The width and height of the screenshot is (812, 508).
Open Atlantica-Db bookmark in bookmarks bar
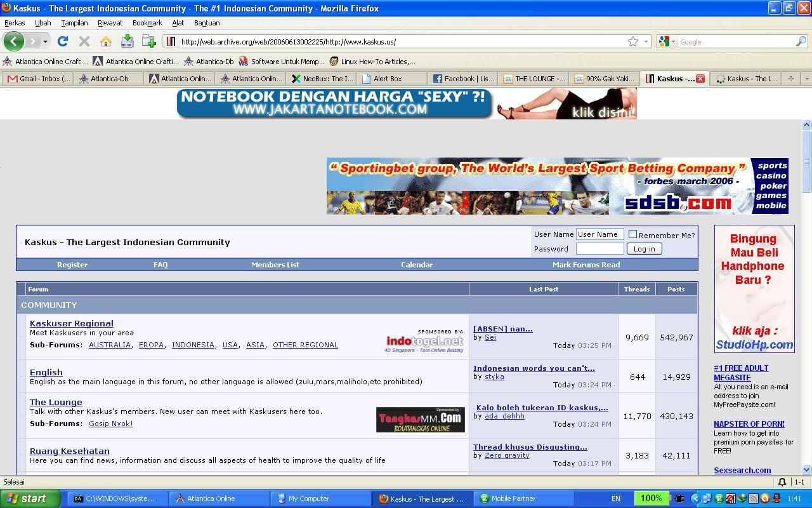tap(209, 62)
